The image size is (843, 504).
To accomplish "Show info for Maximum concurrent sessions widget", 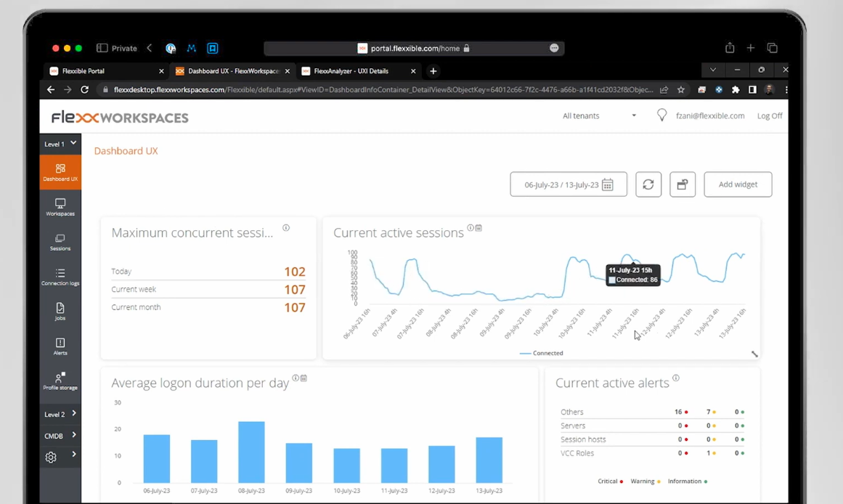I will point(286,228).
